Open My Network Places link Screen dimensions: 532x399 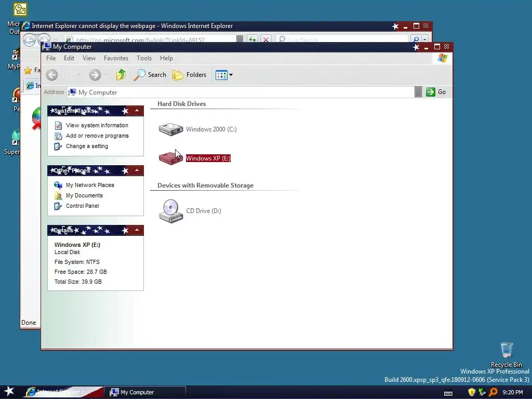(90, 185)
